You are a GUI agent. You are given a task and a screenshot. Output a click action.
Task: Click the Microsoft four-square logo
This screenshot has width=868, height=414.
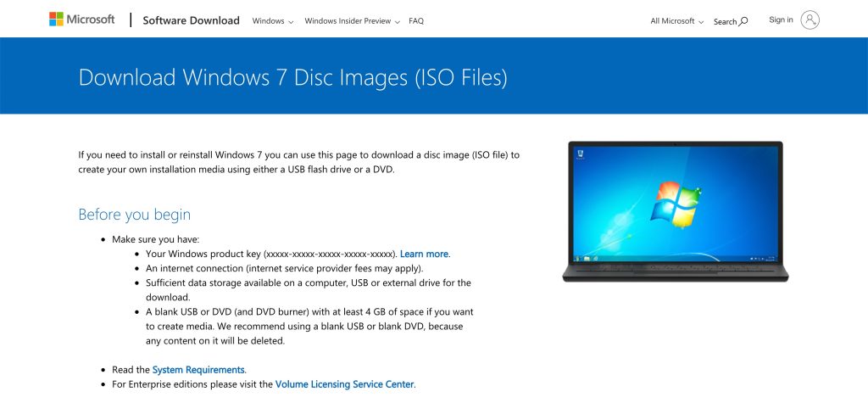coord(56,20)
